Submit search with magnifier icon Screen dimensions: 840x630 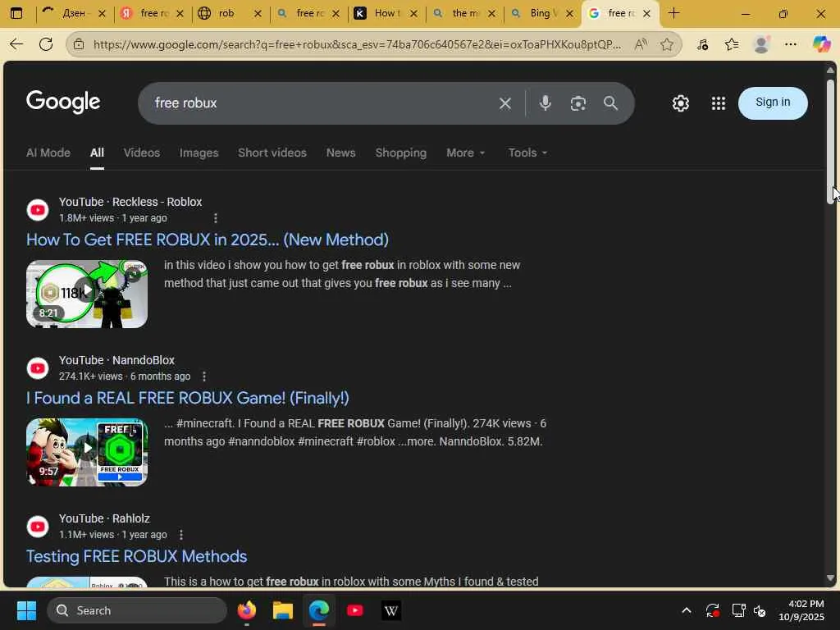coord(610,103)
